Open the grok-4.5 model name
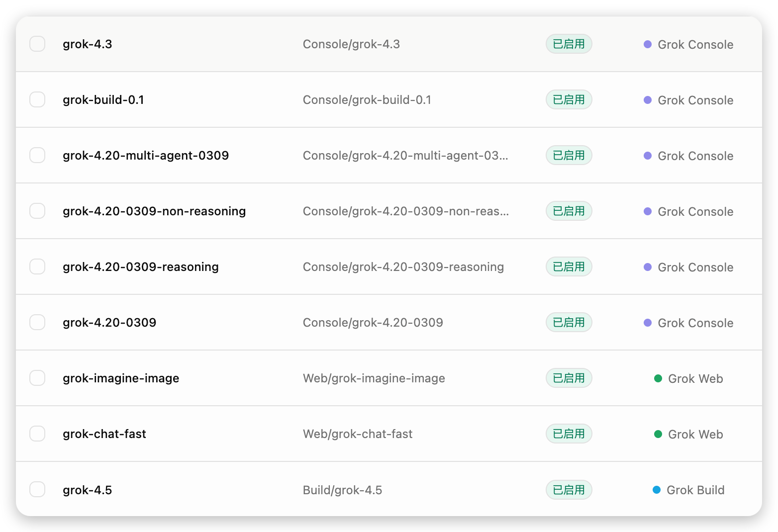778x532 pixels. click(87, 490)
